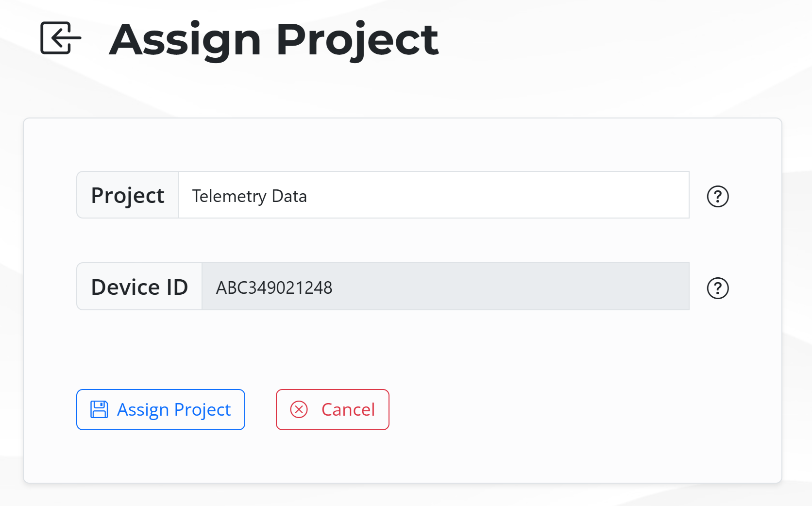
Task: Open help for the Device ID field
Action: 717,288
